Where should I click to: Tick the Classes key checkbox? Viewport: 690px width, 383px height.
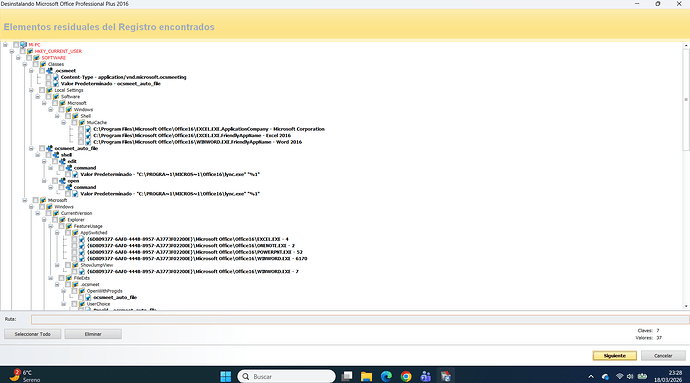[x=36, y=64]
